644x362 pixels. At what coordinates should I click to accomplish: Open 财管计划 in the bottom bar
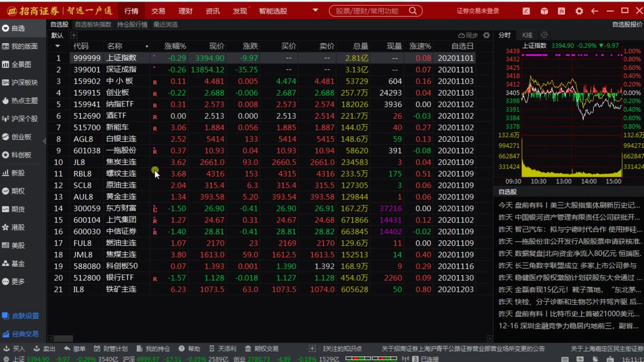pyautogui.click(x=111, y=349)
